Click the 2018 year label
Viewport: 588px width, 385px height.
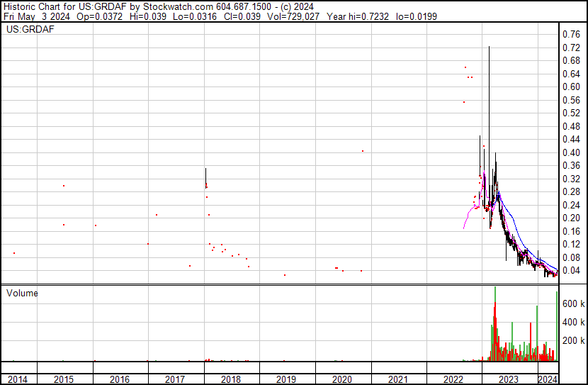point(231,379)
